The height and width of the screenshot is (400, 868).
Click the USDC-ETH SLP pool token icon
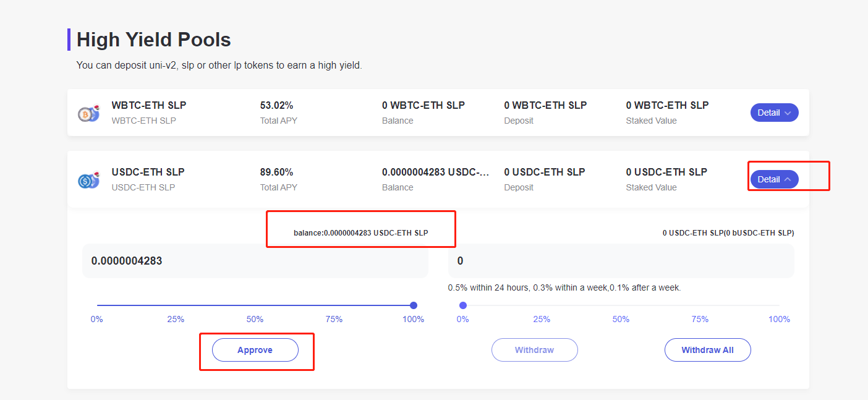pyautogui.click(x=88, y=181)
